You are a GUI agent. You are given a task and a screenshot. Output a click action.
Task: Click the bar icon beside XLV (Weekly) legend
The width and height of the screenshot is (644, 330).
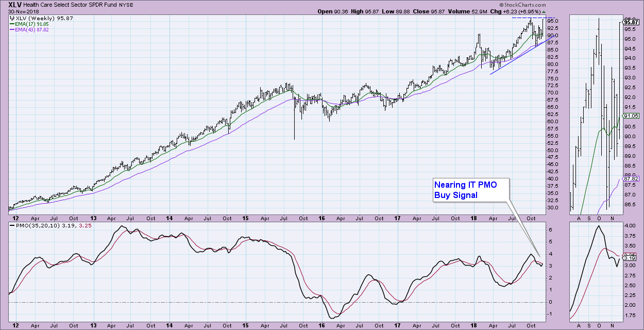(x=12, y=18)
